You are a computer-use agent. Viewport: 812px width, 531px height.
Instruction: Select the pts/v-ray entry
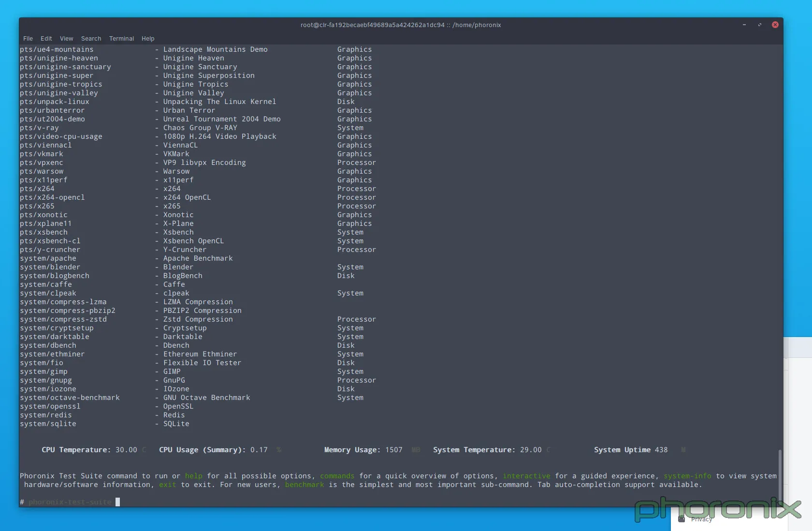(39, 128)
